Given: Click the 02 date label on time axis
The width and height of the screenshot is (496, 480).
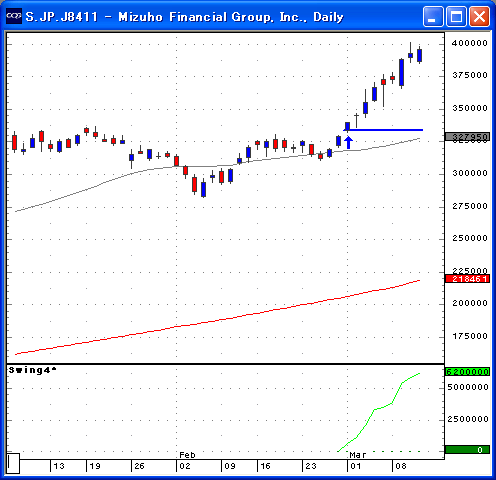Looking at the screenshot, I should point(185,466).
